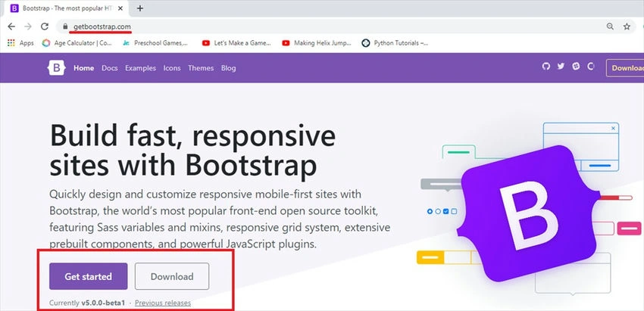Click the browser Back arrow
644x311 pixels.
11,26
